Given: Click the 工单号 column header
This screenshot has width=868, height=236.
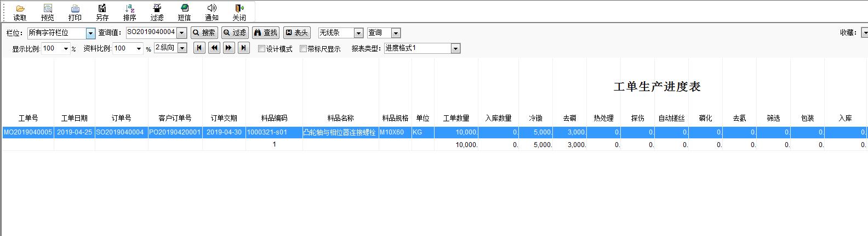Looking at the screenshot, I should pyautogui.click(x=28, y=118).
